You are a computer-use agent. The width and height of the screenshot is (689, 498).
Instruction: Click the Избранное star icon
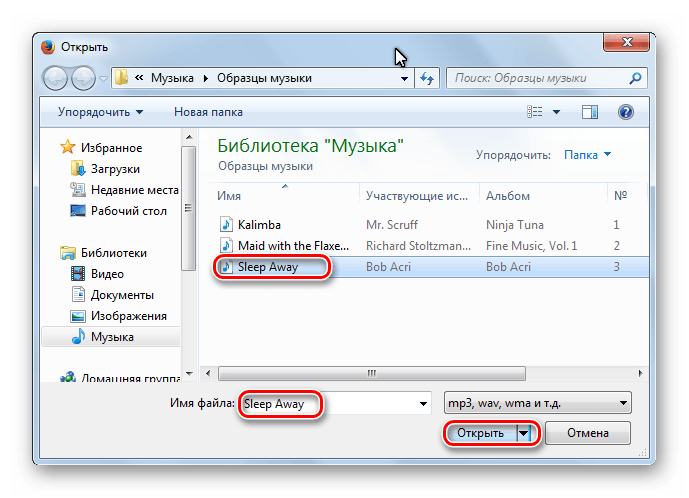click(68, 147)
